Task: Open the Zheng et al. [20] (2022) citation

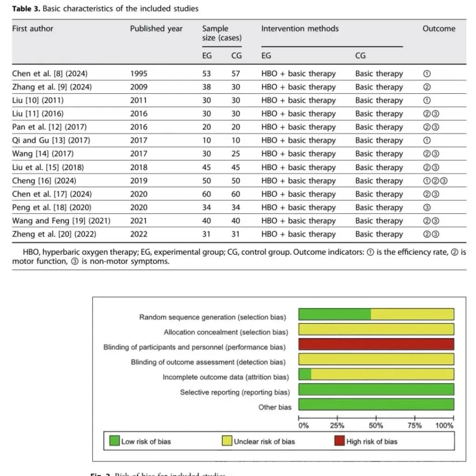Action: [54, 234]
